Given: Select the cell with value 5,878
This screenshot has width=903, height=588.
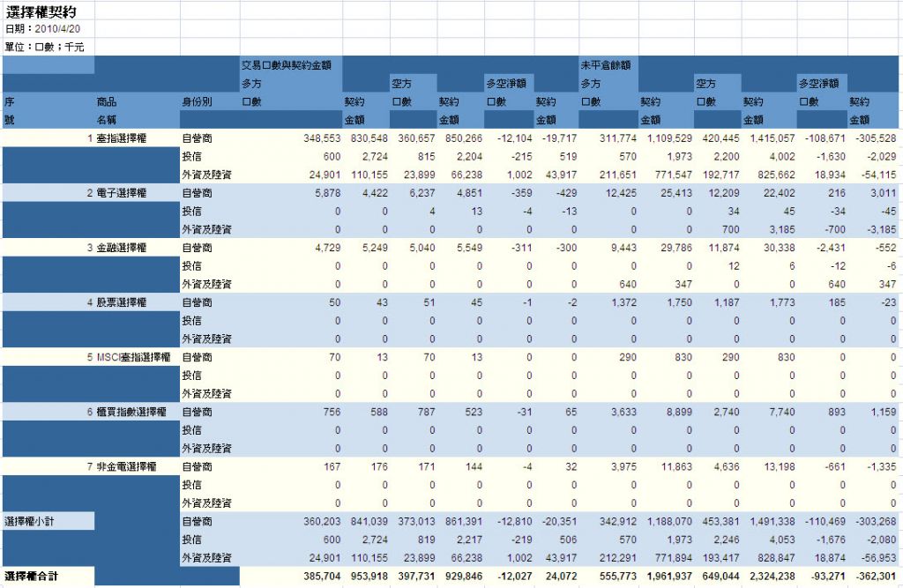Looking at the screenshot, I should (328, 193).
